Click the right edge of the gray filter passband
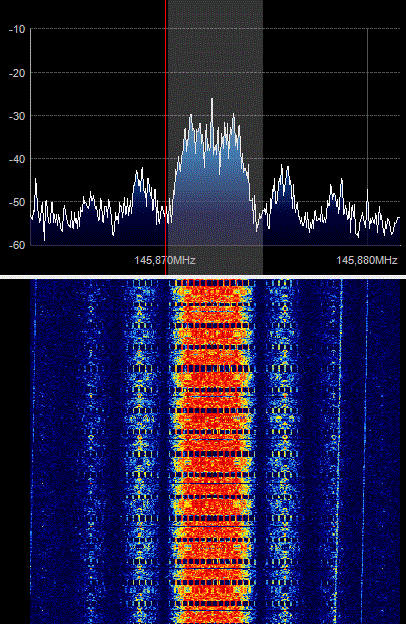The width and height of the screenshot is (406, 624). pyautogui.click(x=262, y=137)
